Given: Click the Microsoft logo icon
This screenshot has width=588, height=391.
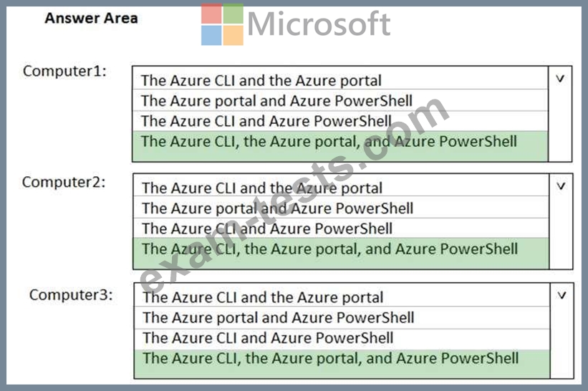Looking at the screenshot, I should [222, 25].
